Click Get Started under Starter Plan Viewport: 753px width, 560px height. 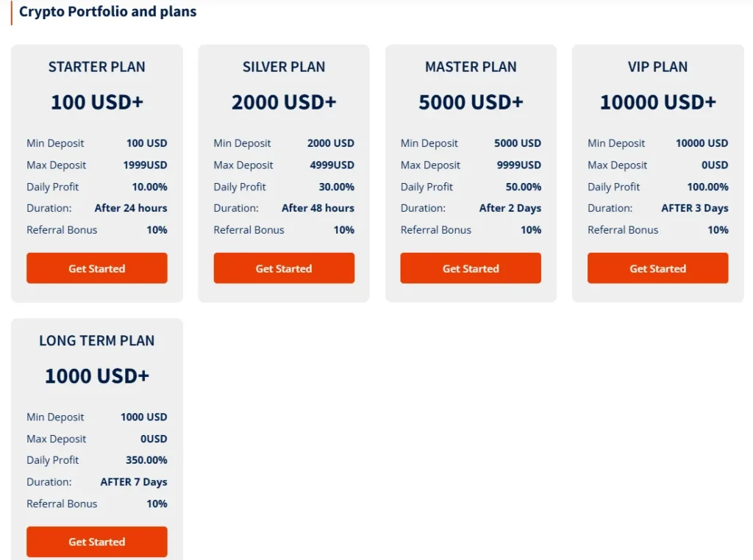(97, 268)
